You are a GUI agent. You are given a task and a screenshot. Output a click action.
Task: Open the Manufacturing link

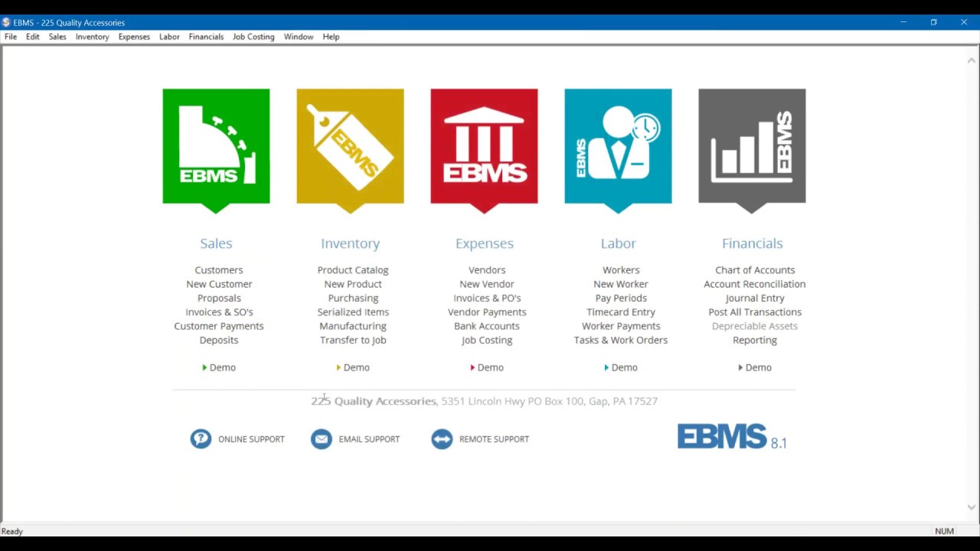(x=353, y=326)
